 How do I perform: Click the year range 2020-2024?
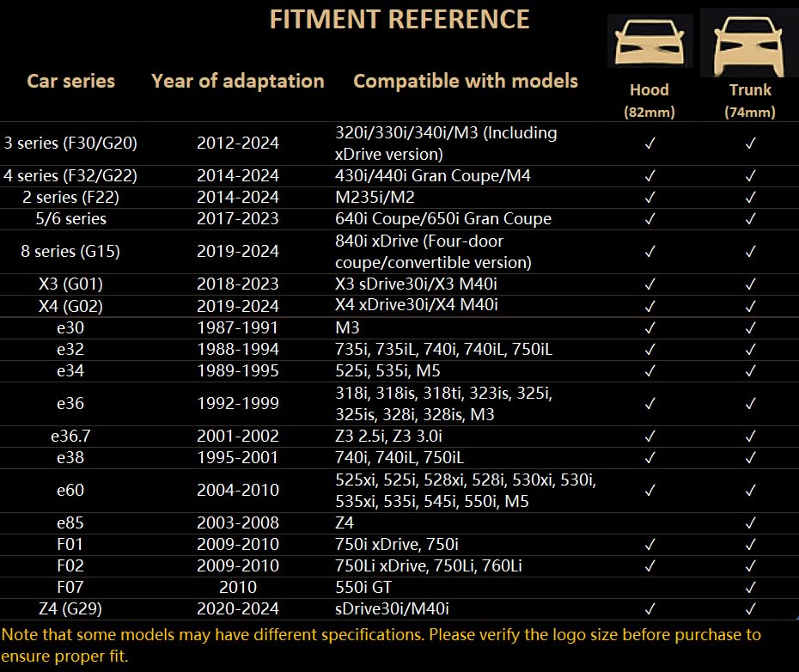click(238, 608)
